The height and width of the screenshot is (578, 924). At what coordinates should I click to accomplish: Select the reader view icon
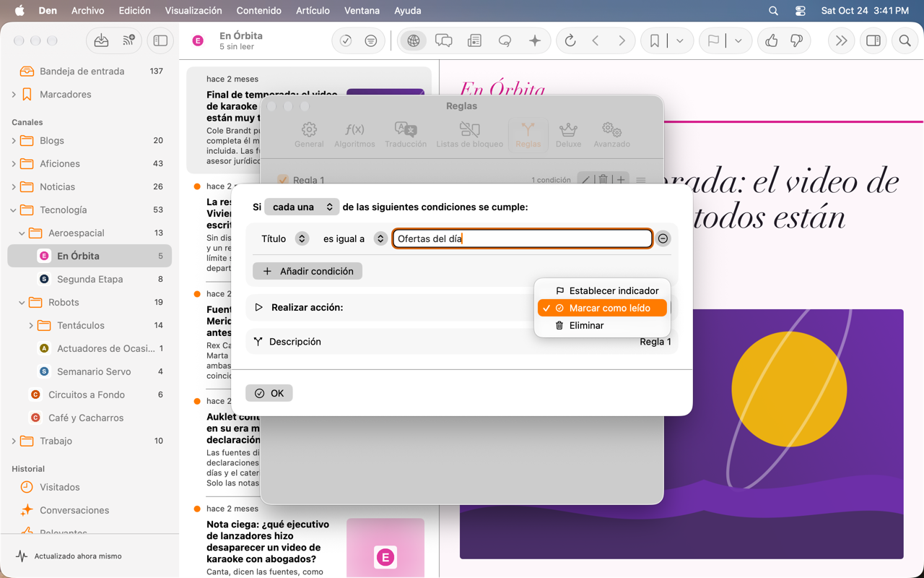tap(474, 41)
